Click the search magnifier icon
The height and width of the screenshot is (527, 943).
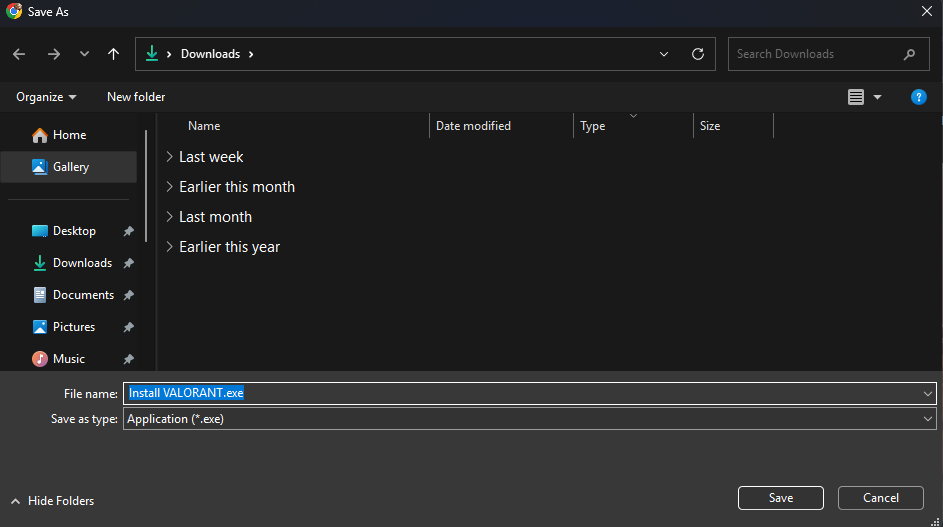(x=909, y=54)
